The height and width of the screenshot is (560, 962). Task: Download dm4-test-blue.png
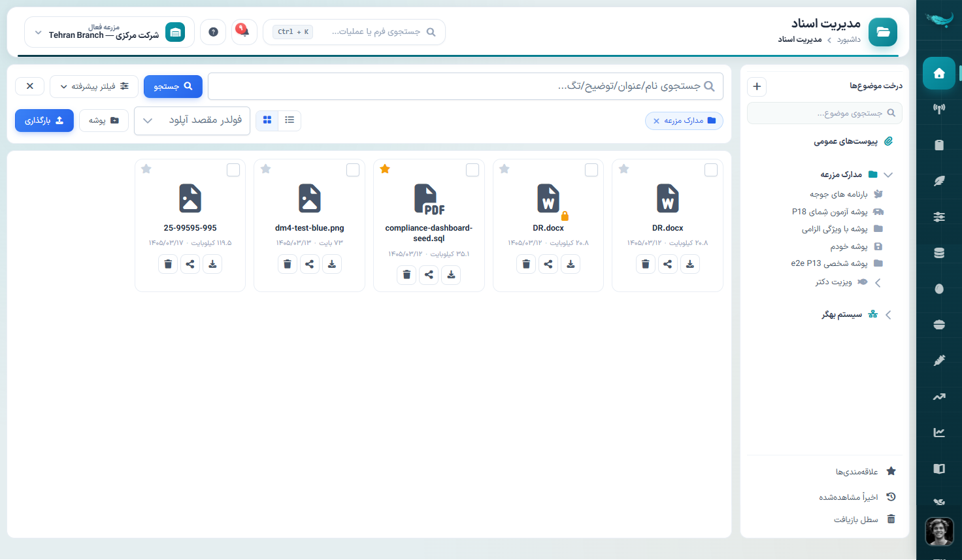pos(332,264)
